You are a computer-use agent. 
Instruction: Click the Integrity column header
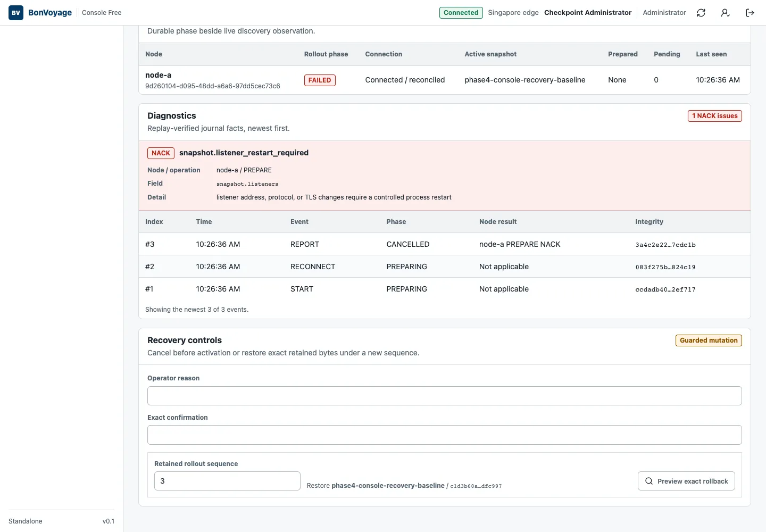point(650,222)
